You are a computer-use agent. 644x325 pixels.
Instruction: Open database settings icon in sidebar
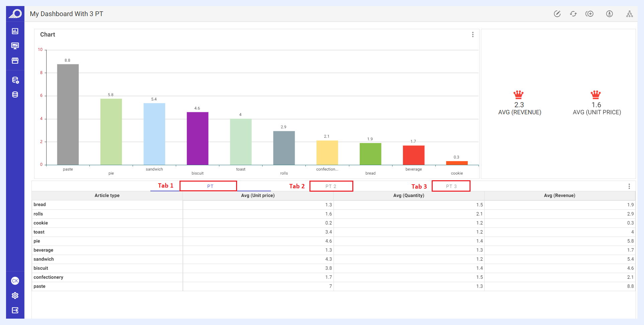[x=15, y=80]
